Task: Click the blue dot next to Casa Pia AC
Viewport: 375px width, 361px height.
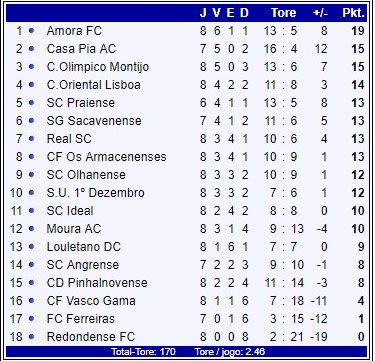Action: pyautogui.click(x=31, y=49)
